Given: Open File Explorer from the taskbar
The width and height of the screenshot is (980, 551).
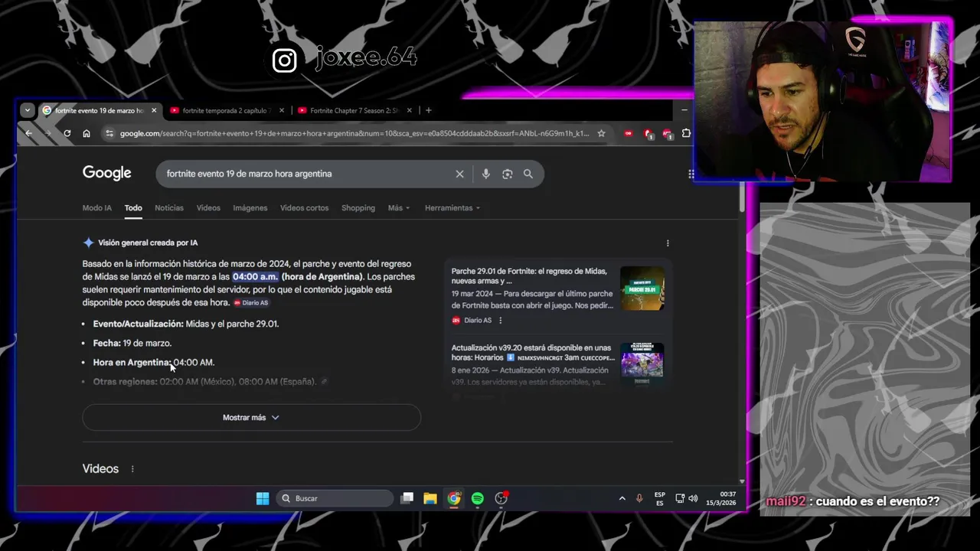Looking at the screenshot, I should pyautogui.click(x=430, y=498).
